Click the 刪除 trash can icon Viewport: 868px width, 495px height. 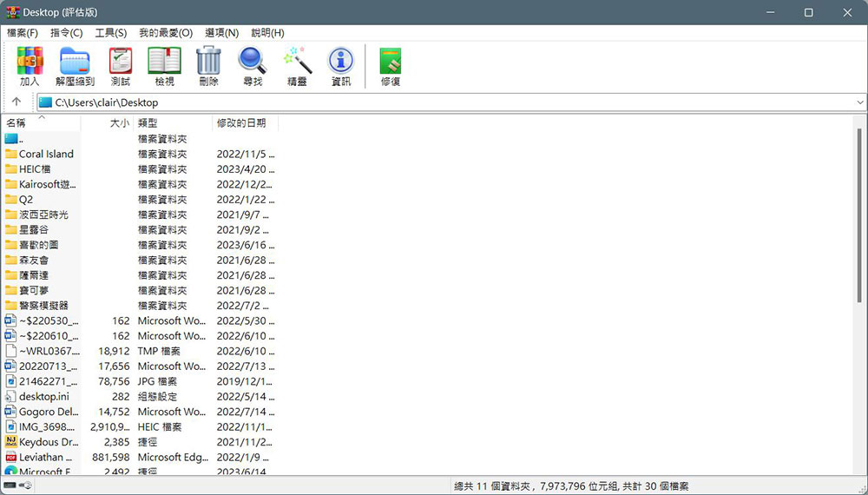pyautogui.click(x=208, y=61)
